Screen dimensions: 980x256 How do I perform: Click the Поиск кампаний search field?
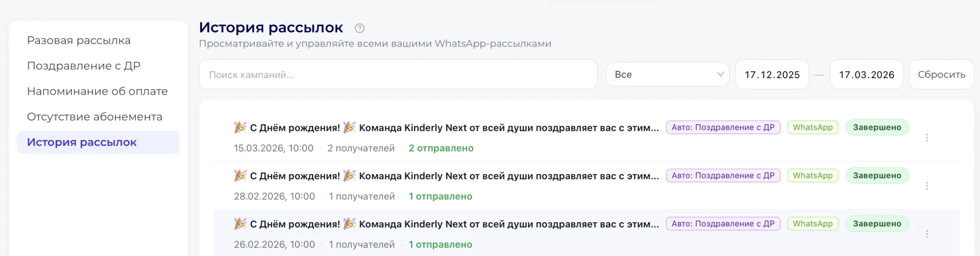tap(398, 75)
